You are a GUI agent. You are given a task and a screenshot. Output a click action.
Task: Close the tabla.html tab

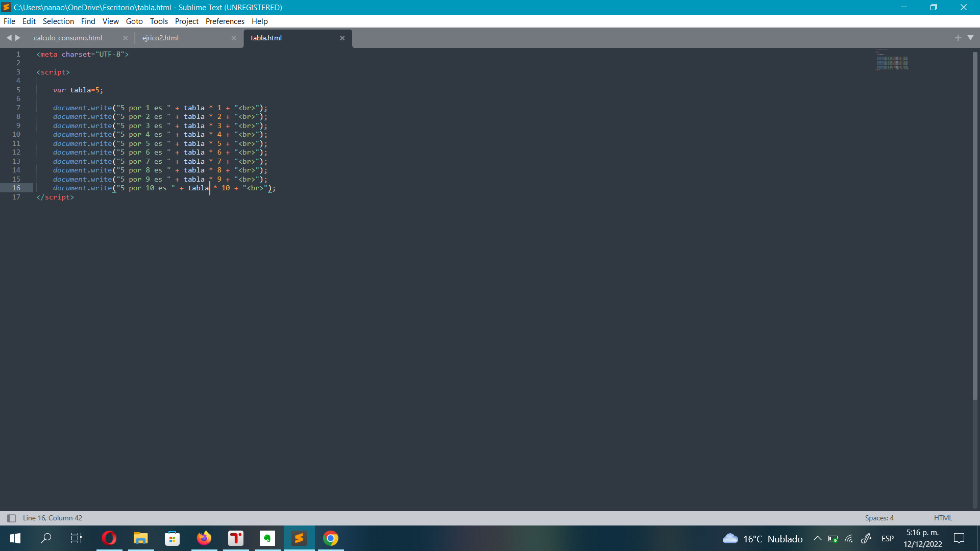click(342, 38)
